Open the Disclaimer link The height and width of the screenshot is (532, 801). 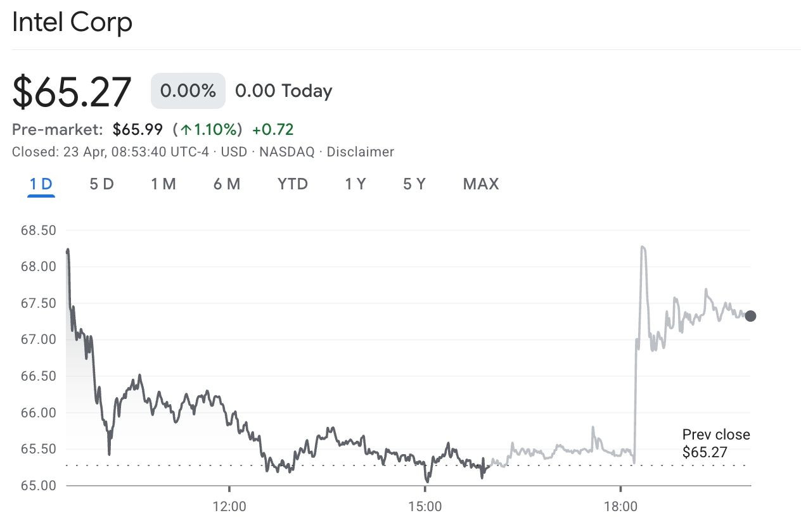(360, 152)
